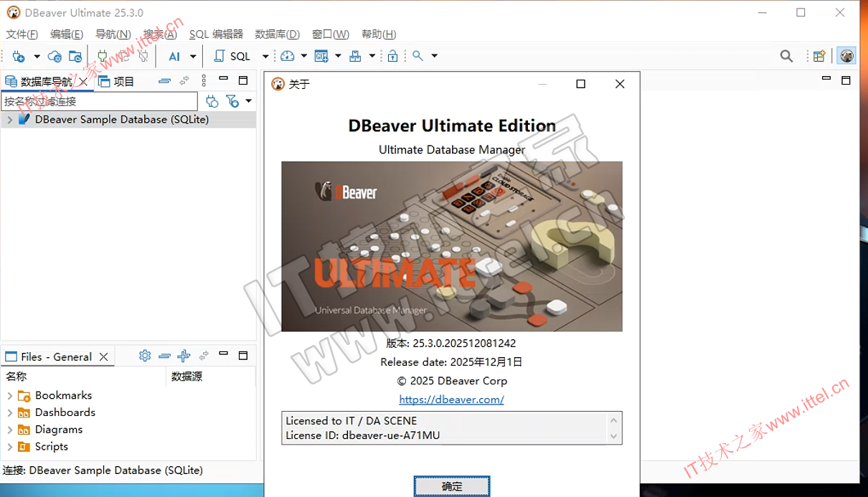Open the https://dbeaver.com/ link

[x=451, y=399]
